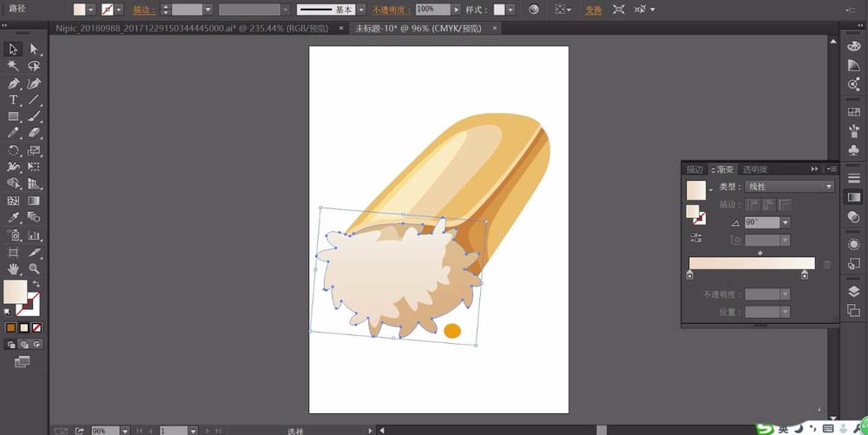The image size is (868, 435).
Task: Open the 透明度 panel tab
Action: 755,169
